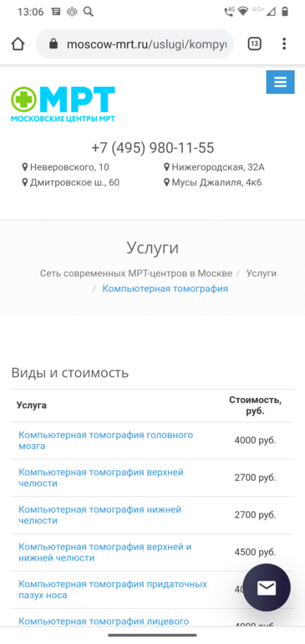Tap the map pin beside Неверовского, 10
Image resolution: width=305 pixels, height=644 pixels.
(x=24, y=167)
